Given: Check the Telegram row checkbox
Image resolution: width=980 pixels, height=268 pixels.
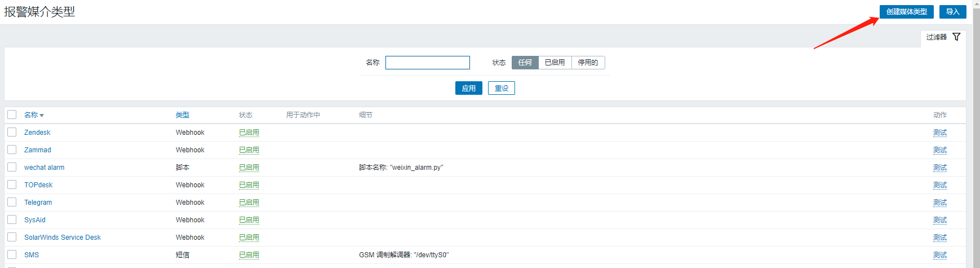Looking at the screenshot, I should coord(12,202).
